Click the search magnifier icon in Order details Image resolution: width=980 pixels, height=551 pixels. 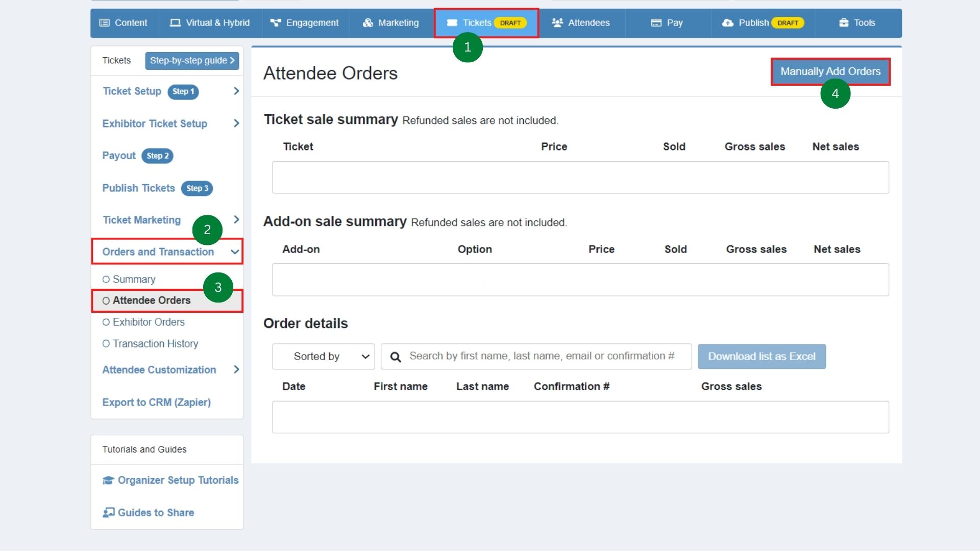click(x=396, y=356)
